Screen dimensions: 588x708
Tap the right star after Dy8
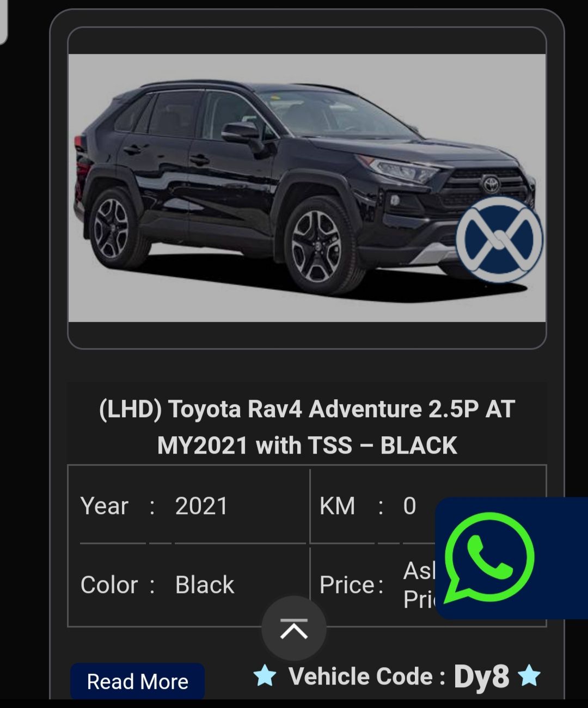pyautogui.click(x=529, y=676)
